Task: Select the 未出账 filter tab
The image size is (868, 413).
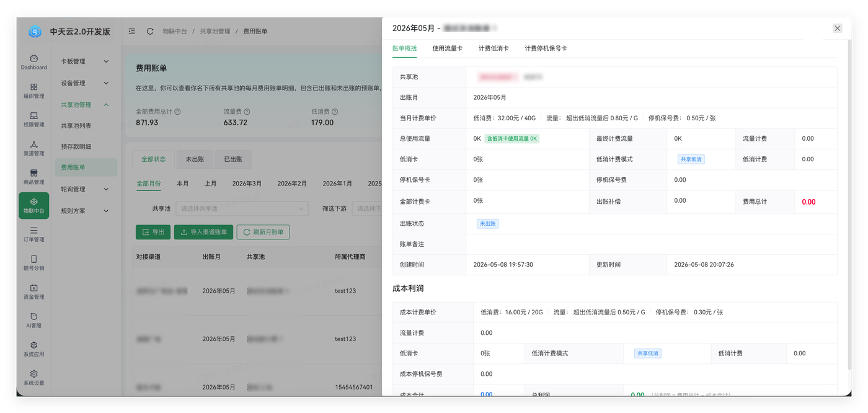Action: click(x=195, y=159)
